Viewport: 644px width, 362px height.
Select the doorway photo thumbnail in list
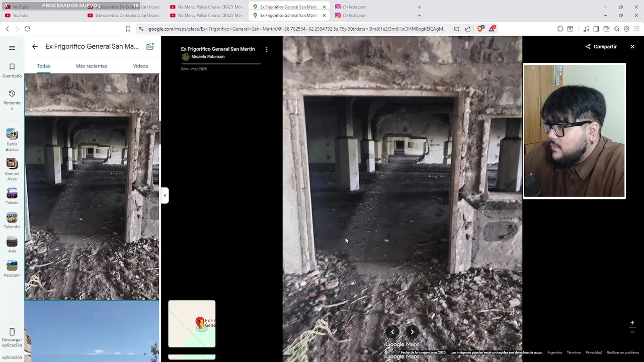point(92,187)
